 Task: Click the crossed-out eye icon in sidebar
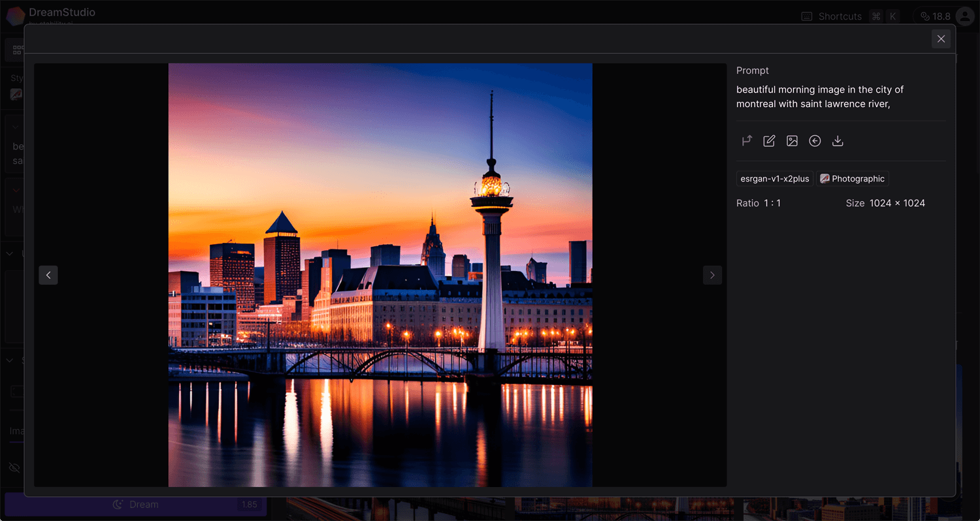click(x=14, y=467)
